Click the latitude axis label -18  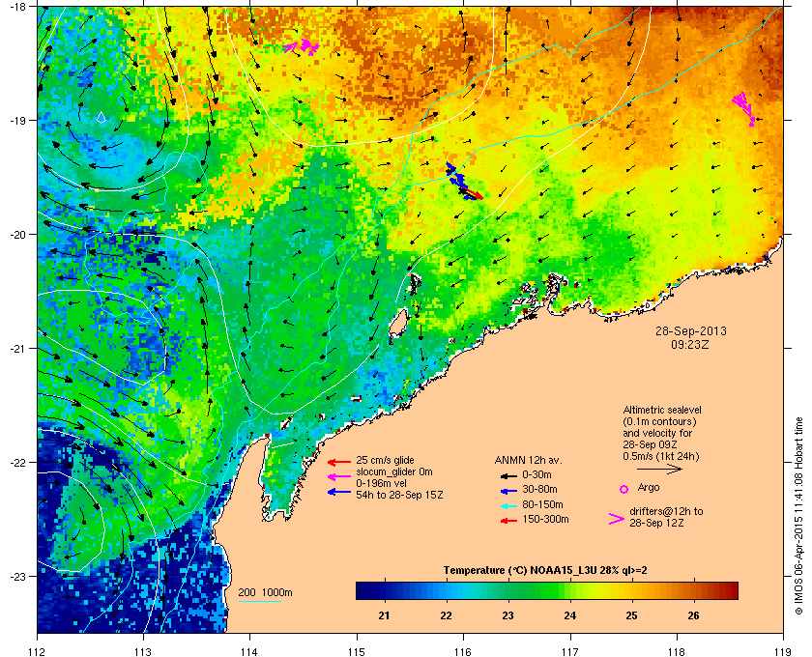click(x=17, y=6)
